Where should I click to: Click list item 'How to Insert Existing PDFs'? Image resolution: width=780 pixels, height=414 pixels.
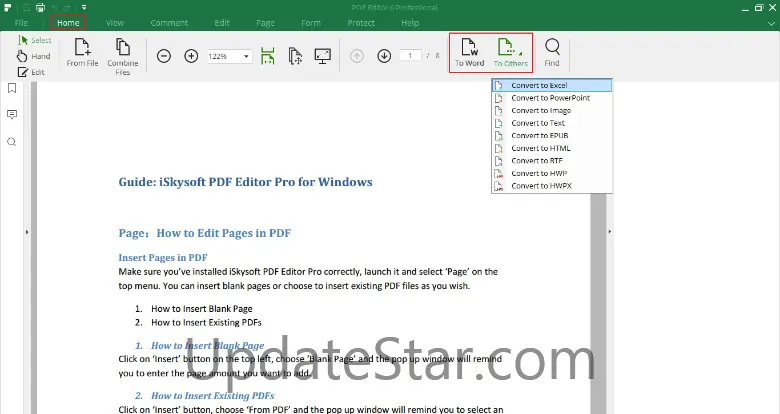[206, 322]
